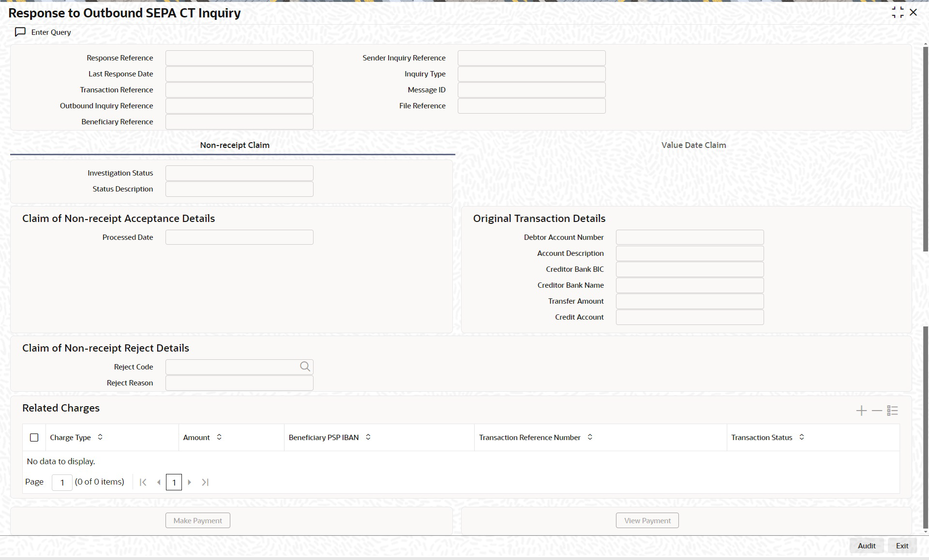Switch to the Value Date Claim tab

point(693,145)
